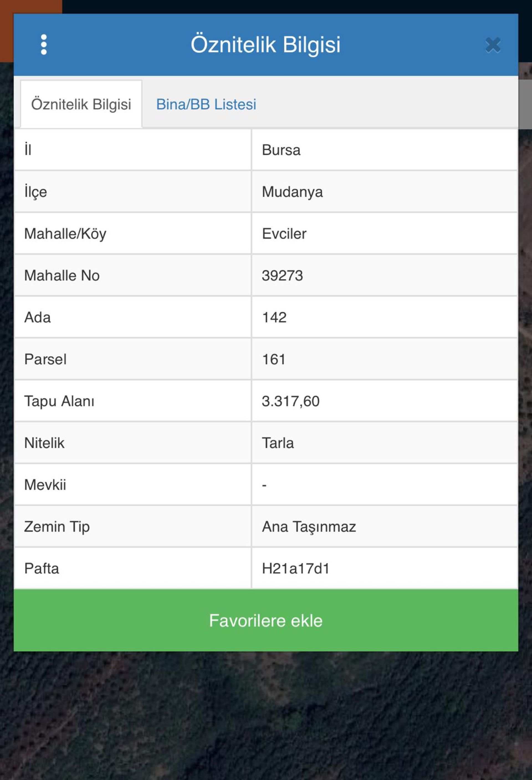Select the Öznitelik Bilgisi tab

point(81,104)
